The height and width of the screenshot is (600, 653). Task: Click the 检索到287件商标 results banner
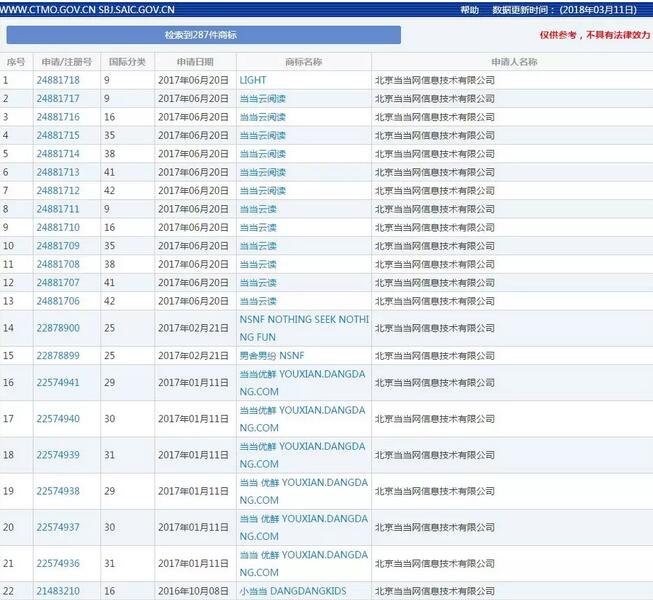click(x=204, y=35)
